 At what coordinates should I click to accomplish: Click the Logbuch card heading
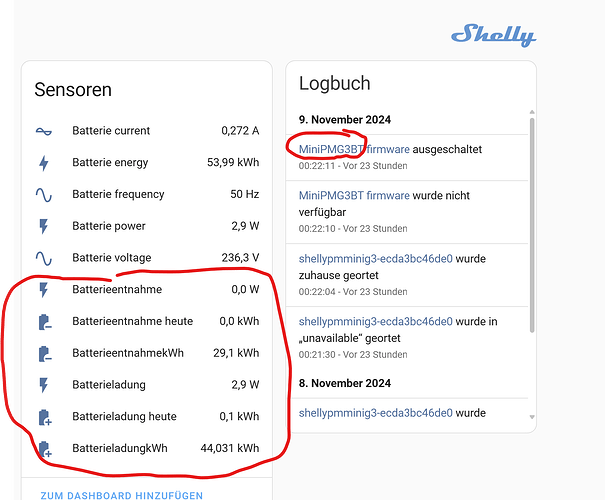pyautogui.click(x=335, y=84)
